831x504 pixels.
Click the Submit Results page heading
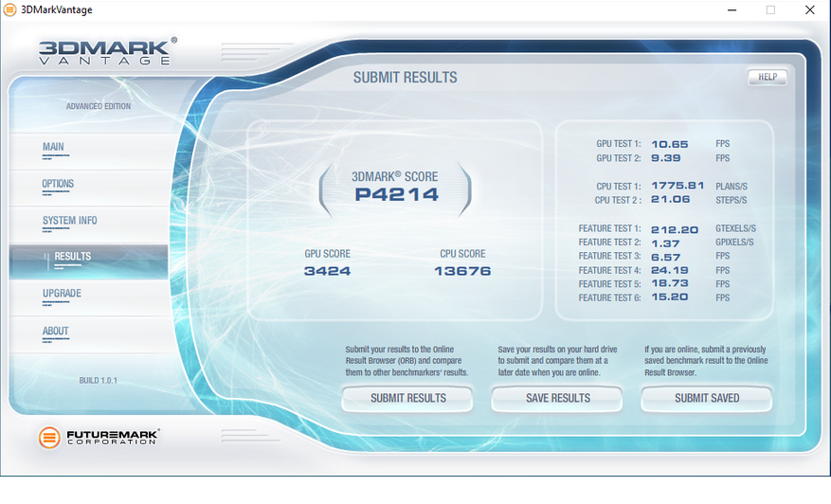[x=405, y=78]
